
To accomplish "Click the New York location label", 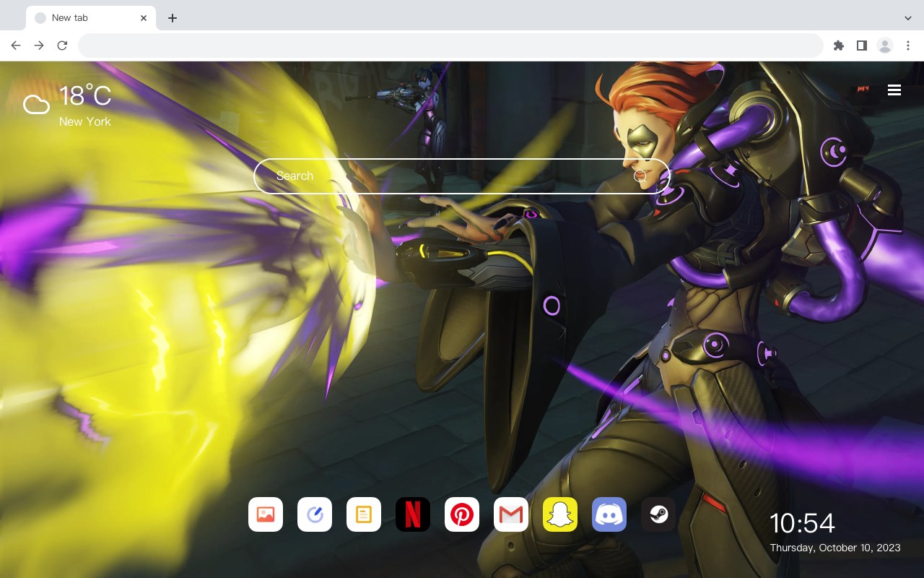I will point(85,121).
